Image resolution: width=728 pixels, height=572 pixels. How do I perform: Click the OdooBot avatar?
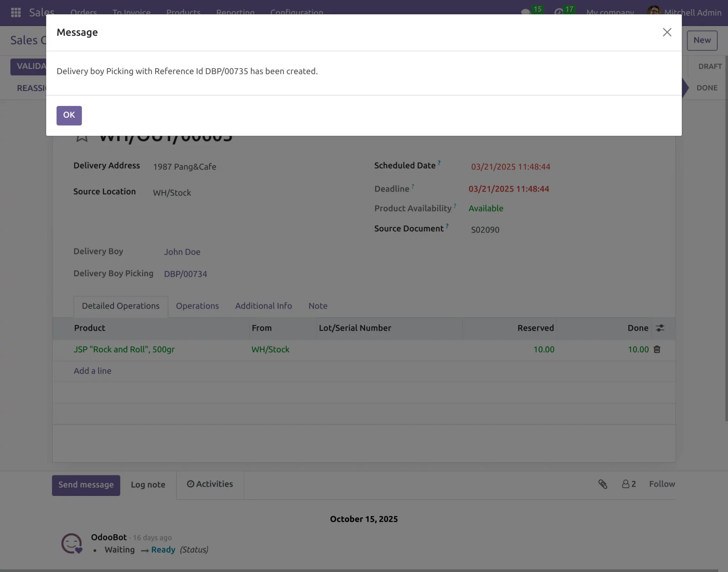coord(71,543)
